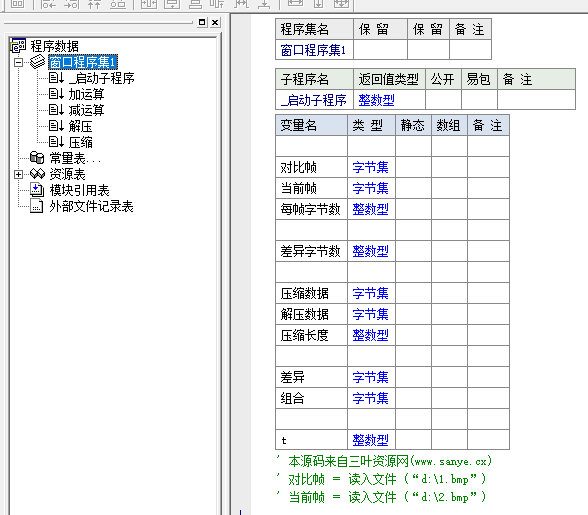Select the 每帧字节数 variable cell
Image resolution: width=588 pixels, height=515 pixels.
311,209
